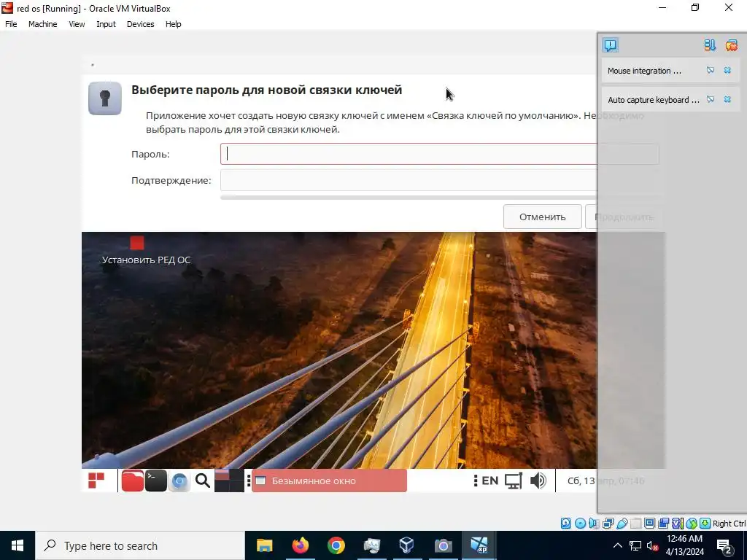The image size is (747, 560).
Task: Launch the red file manager folder icon
Action: (x=132, y=481)
